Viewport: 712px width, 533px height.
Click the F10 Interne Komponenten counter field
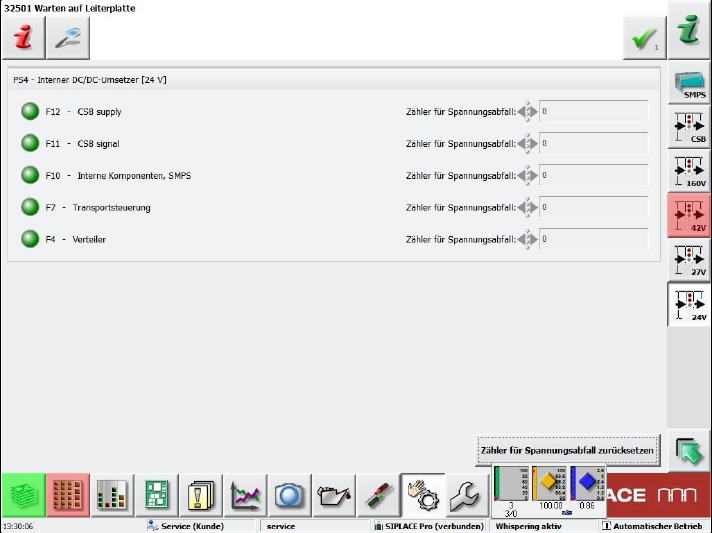[593, 175]
